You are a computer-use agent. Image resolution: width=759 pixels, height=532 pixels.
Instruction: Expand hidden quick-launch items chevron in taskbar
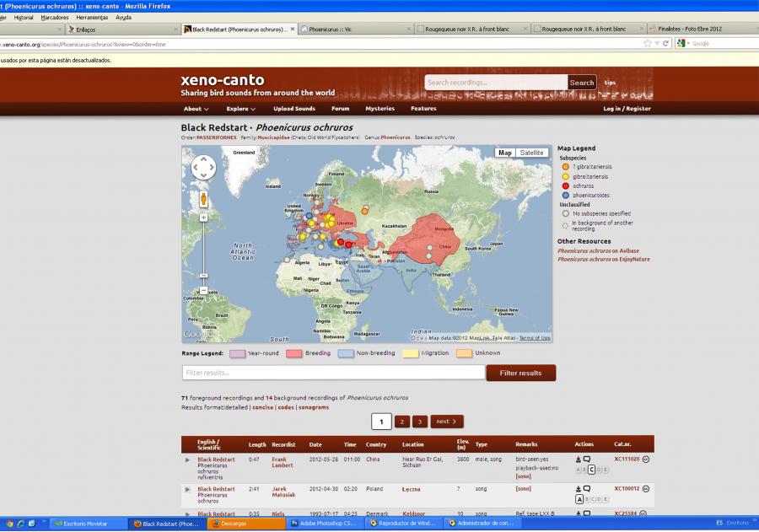(x=44, y=522)
